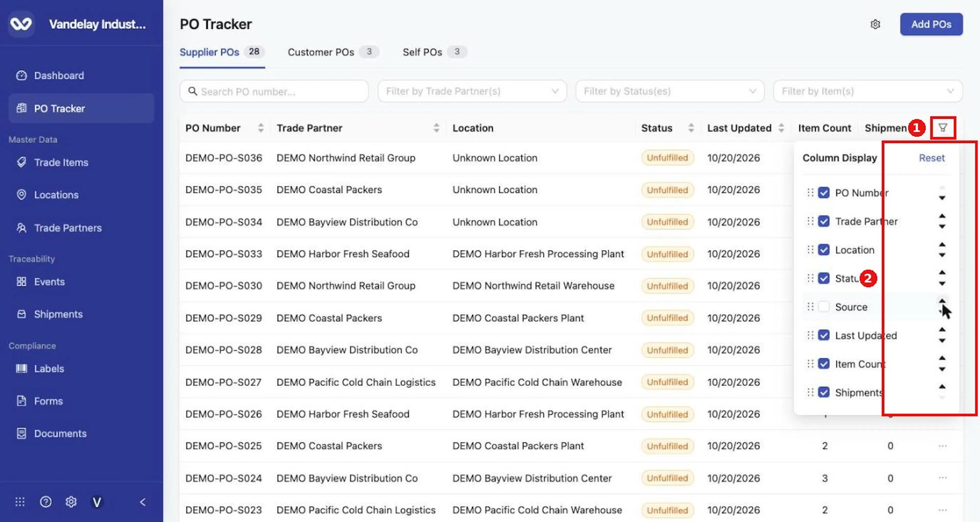Open Labels in sidebar
980x522 pixels.
click(81, 369)
